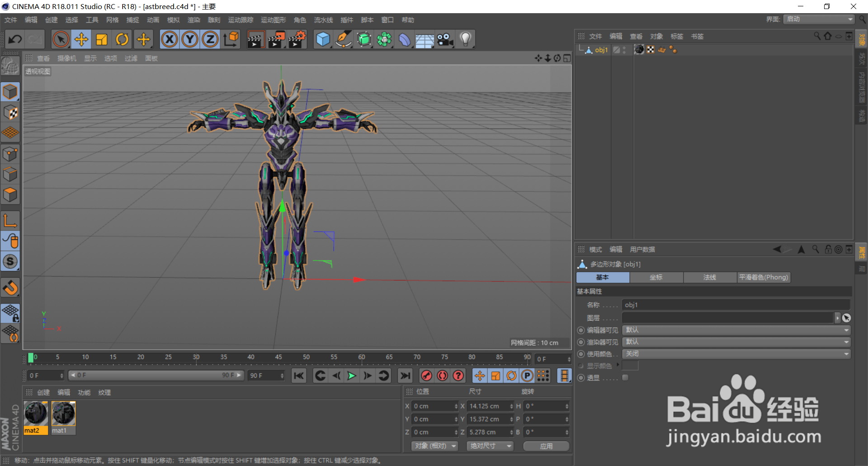Viewport: 868px width, 466px height.
Task: Add a cube primitive object
Action: tap(323, 39)
